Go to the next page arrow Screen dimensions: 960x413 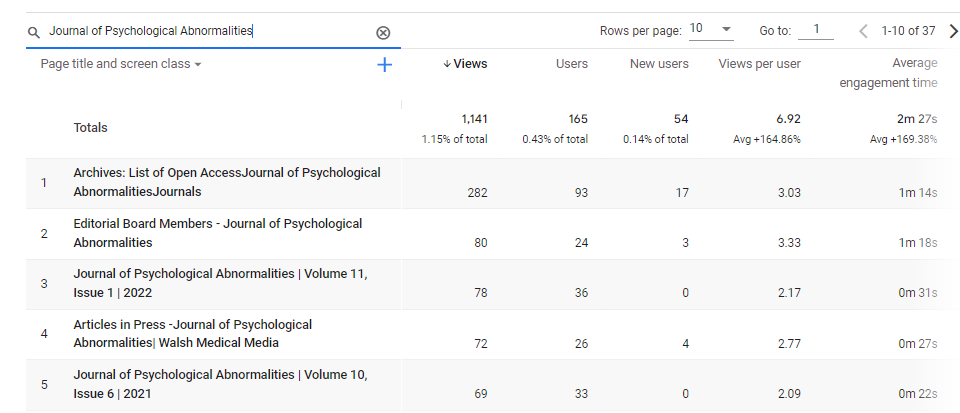tap(953, 31)
